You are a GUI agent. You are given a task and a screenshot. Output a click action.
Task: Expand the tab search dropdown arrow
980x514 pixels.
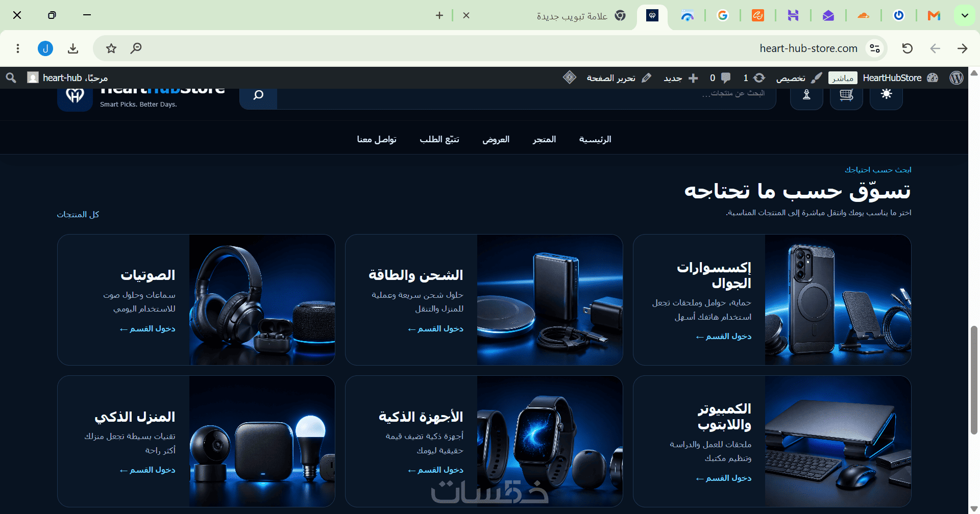965,15
